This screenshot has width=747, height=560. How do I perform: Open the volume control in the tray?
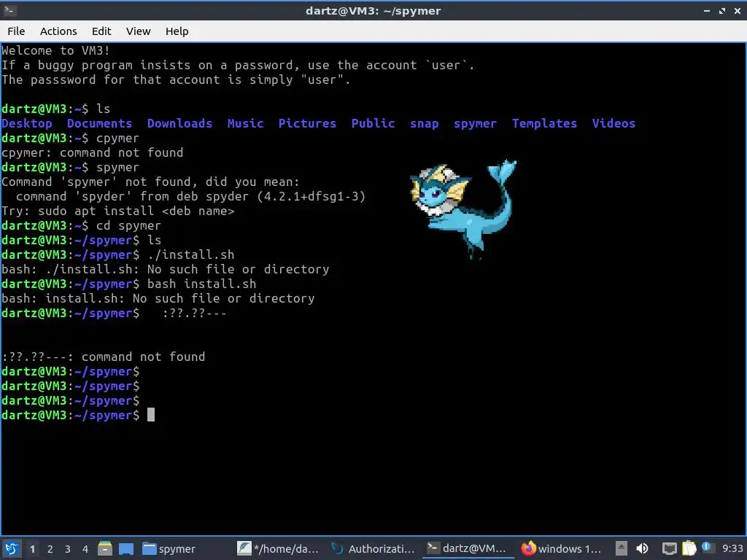[x=642, y=548]
